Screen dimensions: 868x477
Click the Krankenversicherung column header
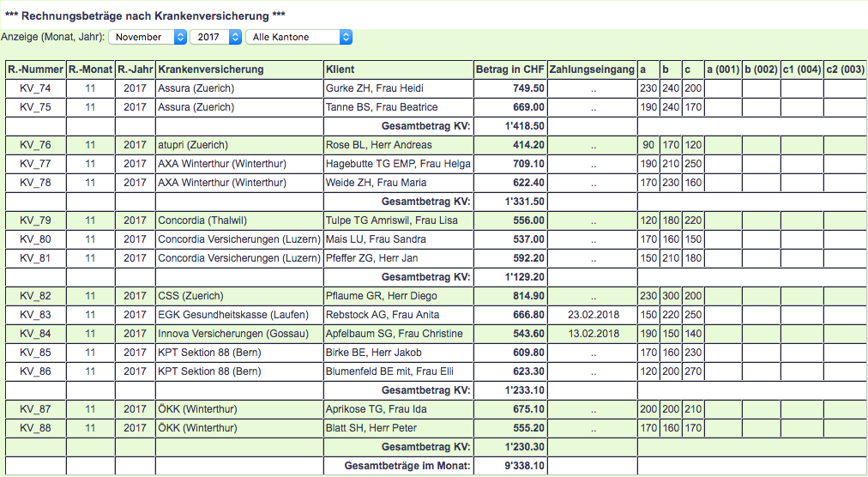tap(211, 69)
